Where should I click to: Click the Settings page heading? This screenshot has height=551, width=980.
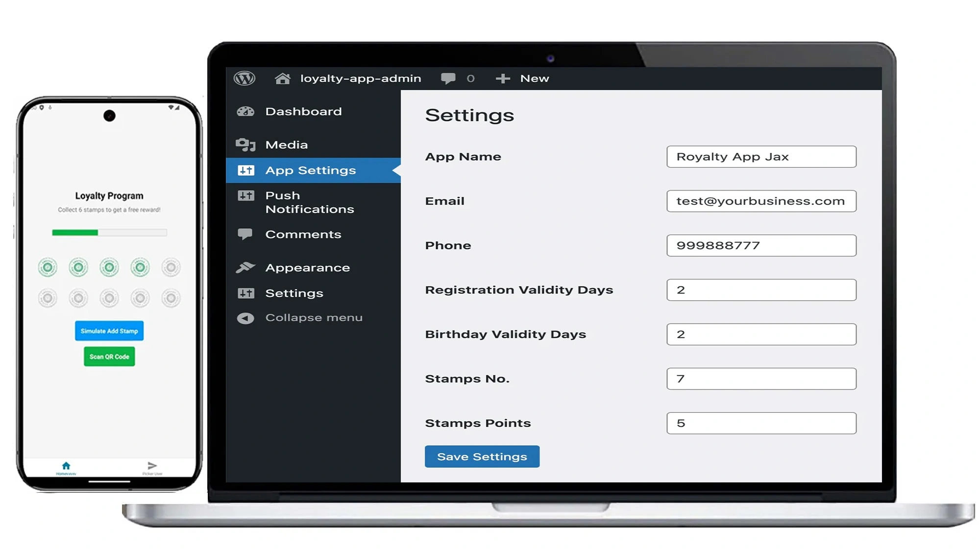point(469,116)
